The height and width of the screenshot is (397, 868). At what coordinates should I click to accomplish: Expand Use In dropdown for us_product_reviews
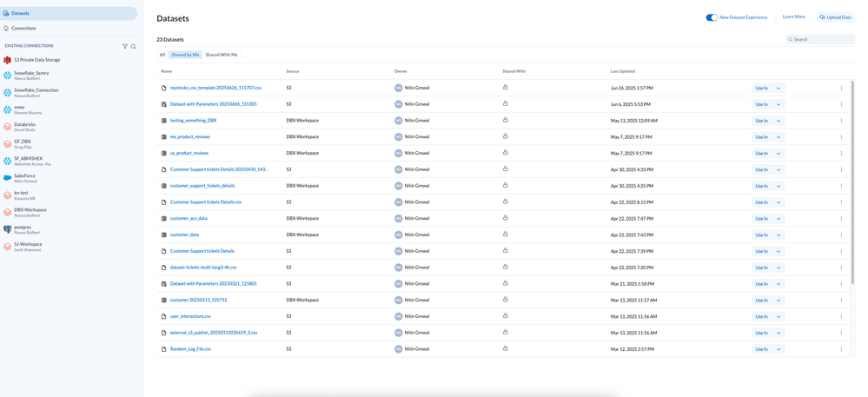tap(779, 154)
